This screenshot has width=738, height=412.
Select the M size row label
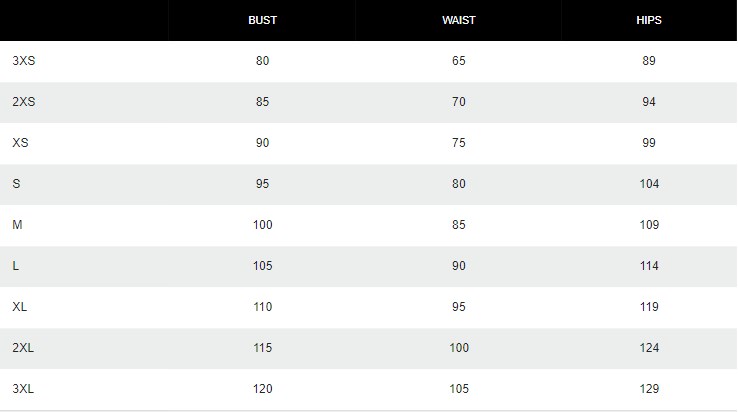click(17, 225)
